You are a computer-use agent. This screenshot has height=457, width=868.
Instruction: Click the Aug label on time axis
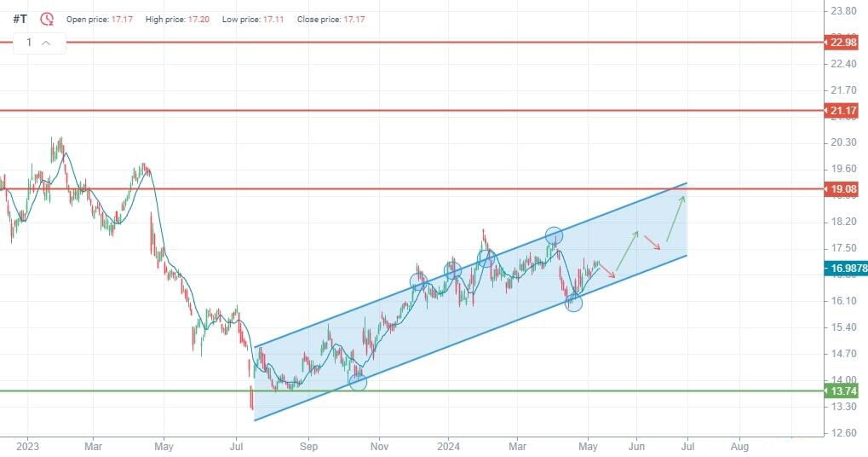[739, 446]
